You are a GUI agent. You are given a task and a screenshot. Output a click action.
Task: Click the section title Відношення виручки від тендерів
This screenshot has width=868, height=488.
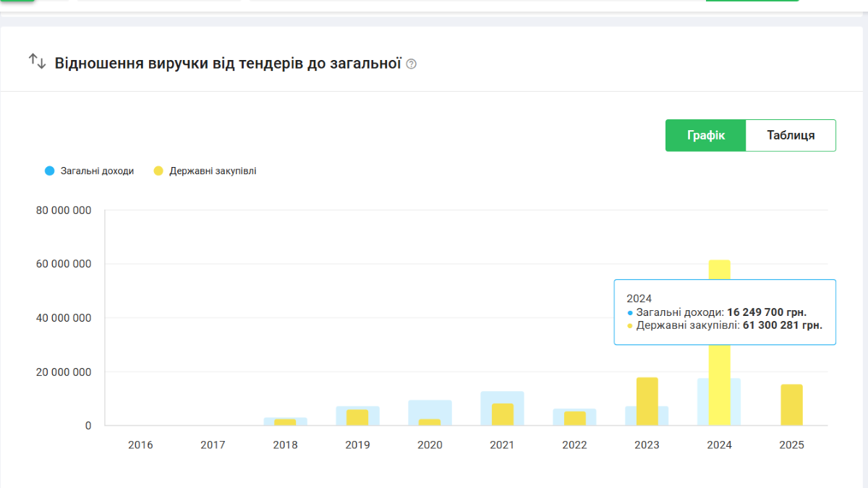coord(228,63)
